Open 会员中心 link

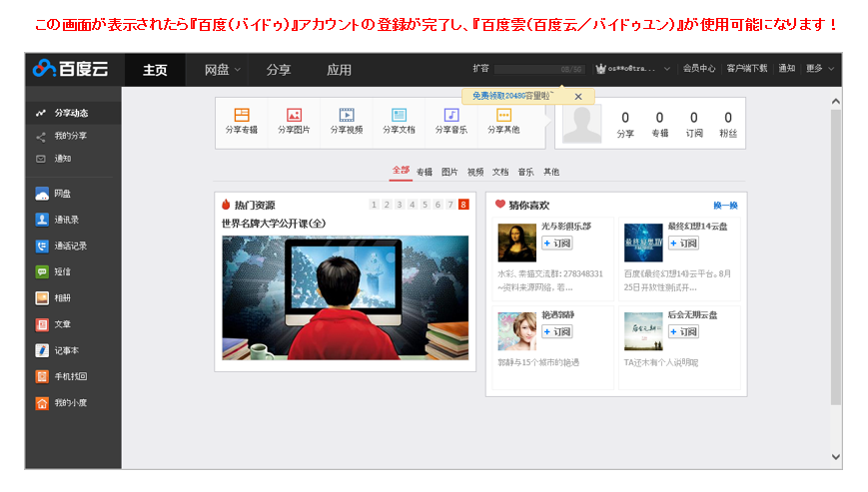pos(698,69)
